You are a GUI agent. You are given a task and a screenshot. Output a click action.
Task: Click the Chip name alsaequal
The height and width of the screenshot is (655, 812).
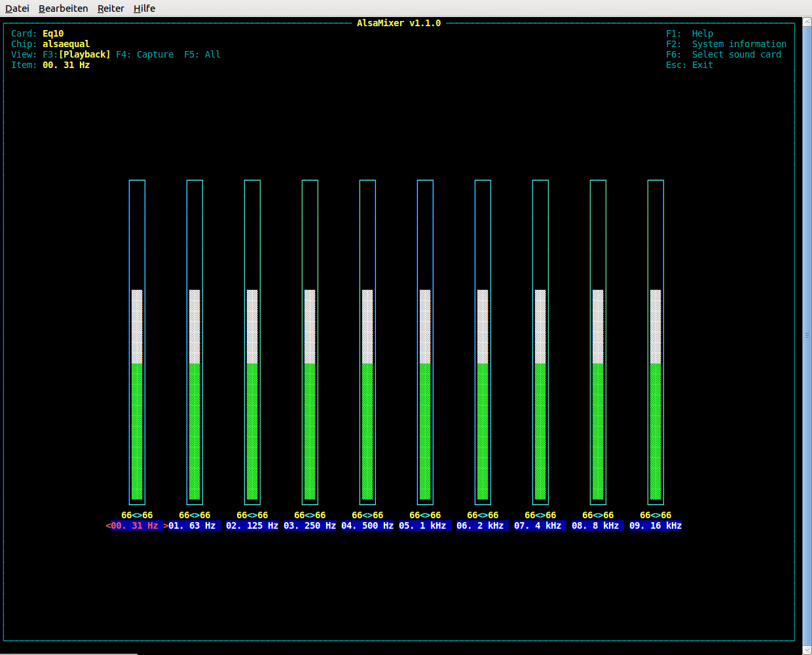tap(66, 44)
